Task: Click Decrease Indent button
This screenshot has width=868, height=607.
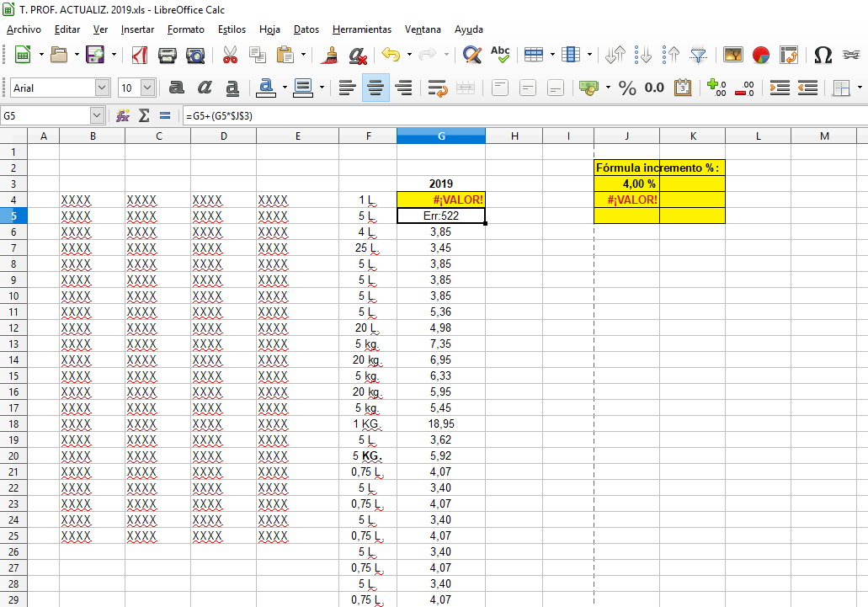Action: pos(807,88)
